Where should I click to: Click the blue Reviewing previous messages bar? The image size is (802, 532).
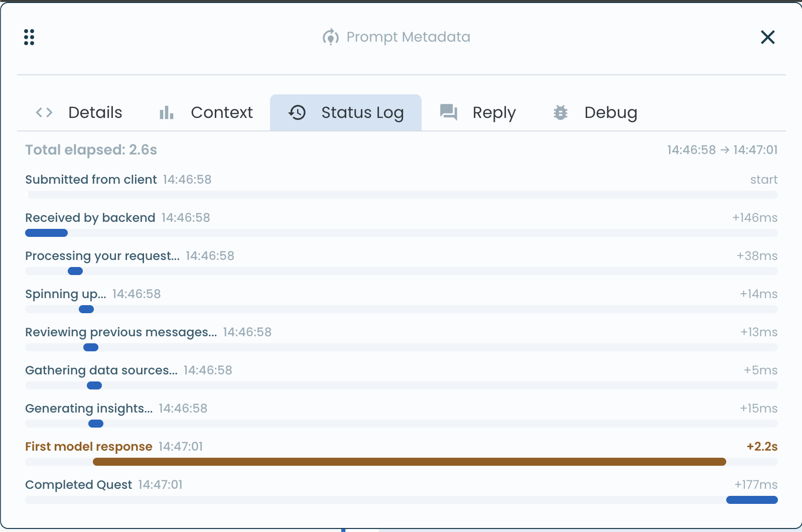click(x=91, y=347)
